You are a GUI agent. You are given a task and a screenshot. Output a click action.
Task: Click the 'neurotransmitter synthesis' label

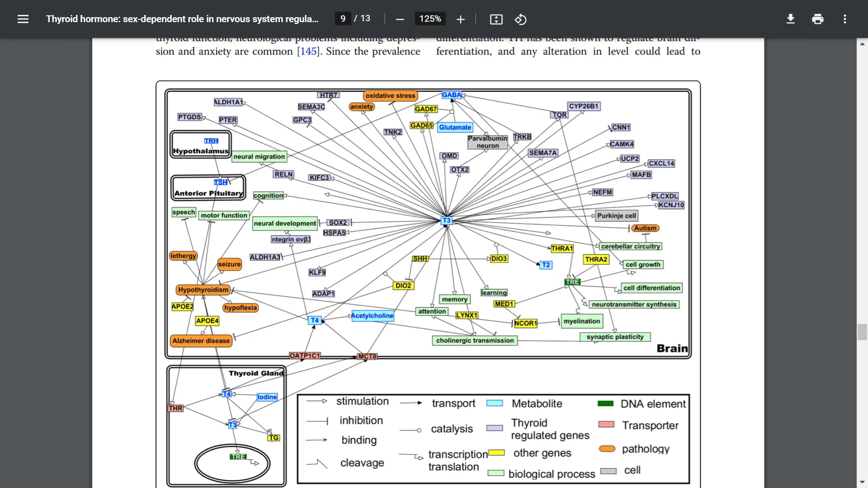pyautogui.click(x=634, y=305)
